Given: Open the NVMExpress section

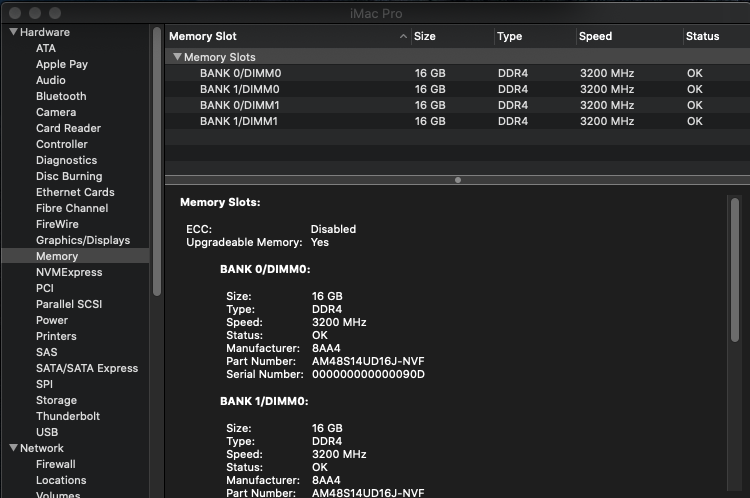Looking at the screenshot, I should 69,272.
